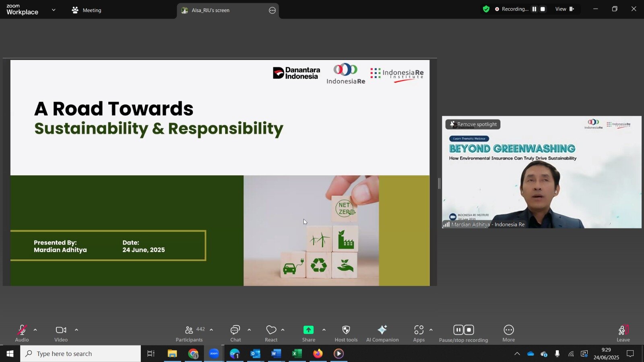Click the panel divider handle
Image resolution: width=644 pixels, height=362 pixels.
pyautogui.click(x=439, y=183)
